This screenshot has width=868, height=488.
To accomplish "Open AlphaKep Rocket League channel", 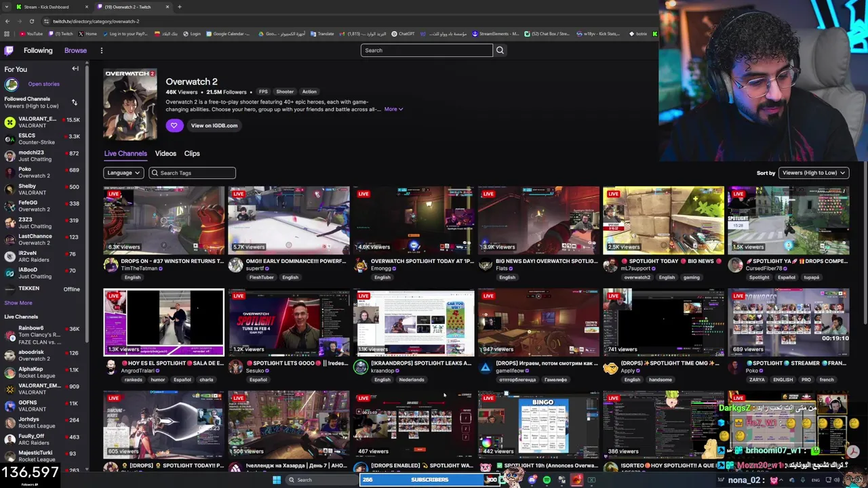I will pyautogui.click(x=42, y=373).
